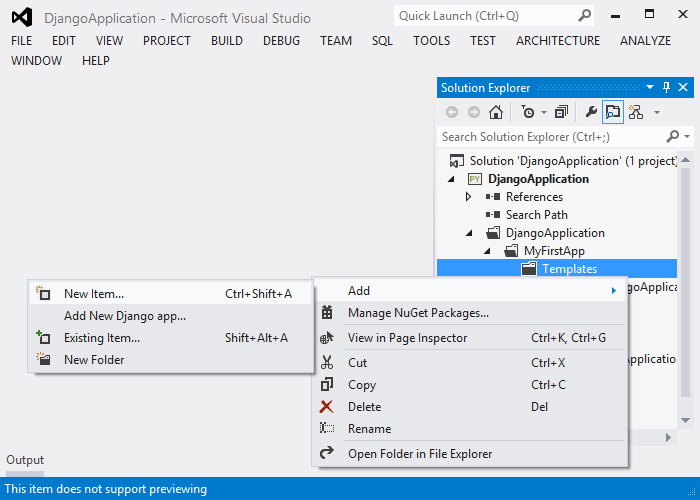700x500 pixels.
Task: Click the View Class Diagram icon
Action: (x=636, y=112)
